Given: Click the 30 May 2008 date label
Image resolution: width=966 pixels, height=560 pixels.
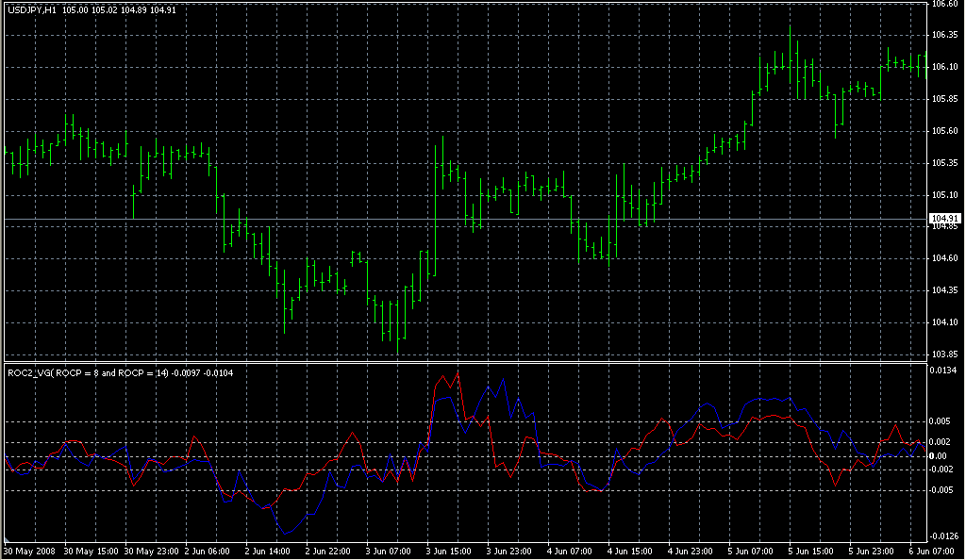Looking at the screenshot, I should pos(29,551).
